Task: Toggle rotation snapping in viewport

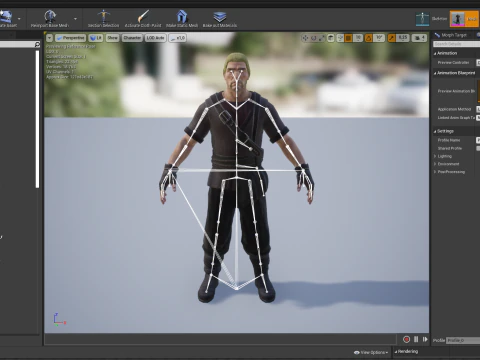Action: pyautogui.click(x=369, y=38)
